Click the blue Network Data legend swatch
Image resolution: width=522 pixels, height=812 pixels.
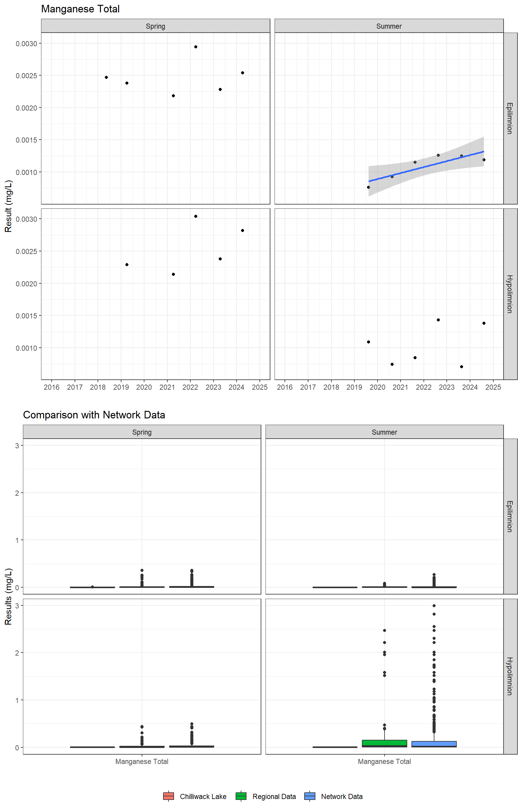click(x=310, y=796)
